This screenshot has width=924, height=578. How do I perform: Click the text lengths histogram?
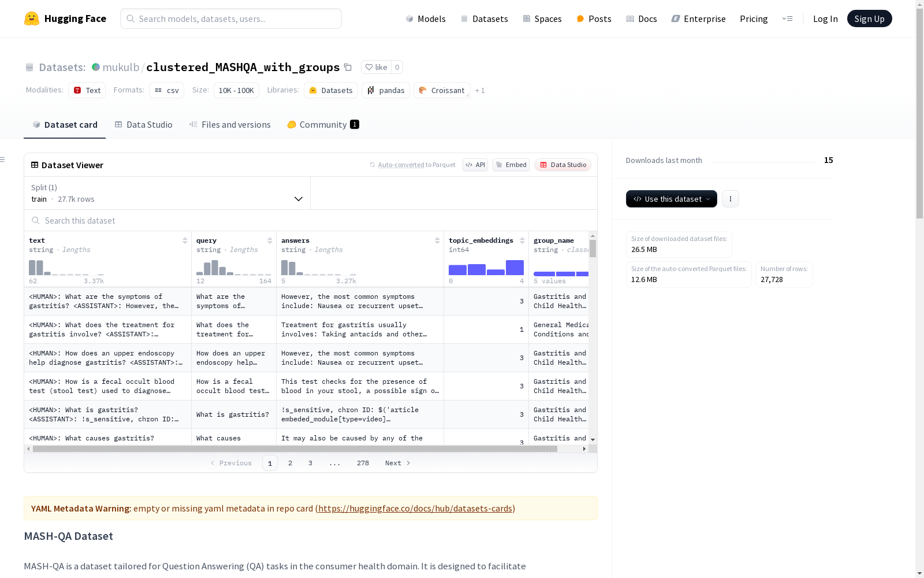[x=66, y=268]
